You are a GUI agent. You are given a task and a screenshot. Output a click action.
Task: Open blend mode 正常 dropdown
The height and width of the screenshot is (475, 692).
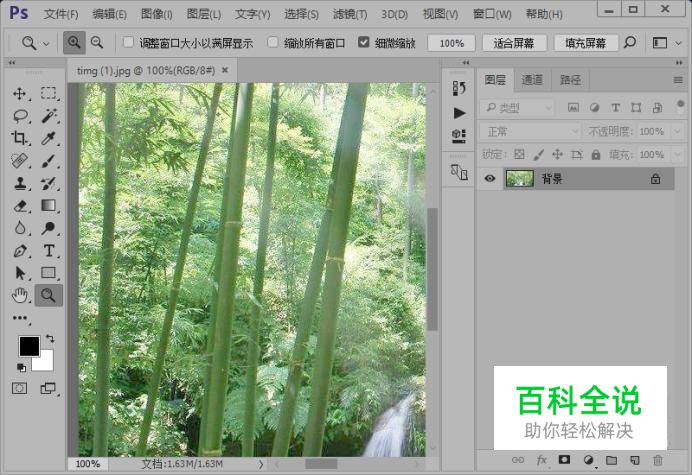tap(529, 131)
